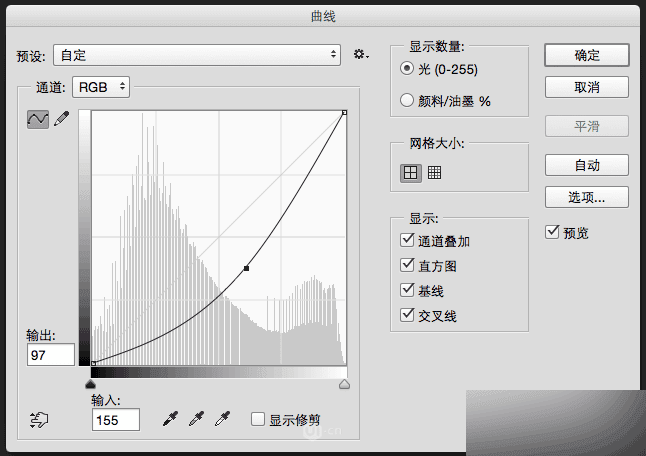Image resolution: width=646 pixels, height=456 pixels.
Task: Open the RGB channel dropdown
Action: coord(101,87)
